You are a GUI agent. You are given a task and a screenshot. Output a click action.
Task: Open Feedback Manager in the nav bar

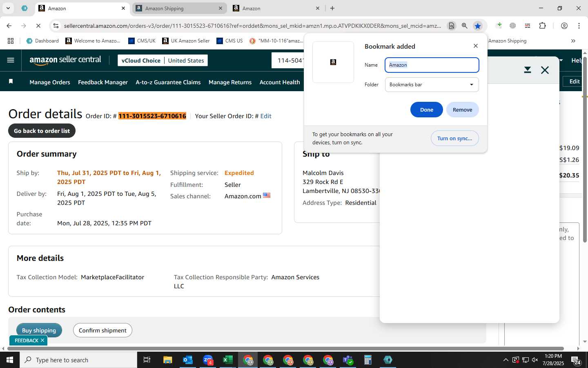tap(103, 82)
